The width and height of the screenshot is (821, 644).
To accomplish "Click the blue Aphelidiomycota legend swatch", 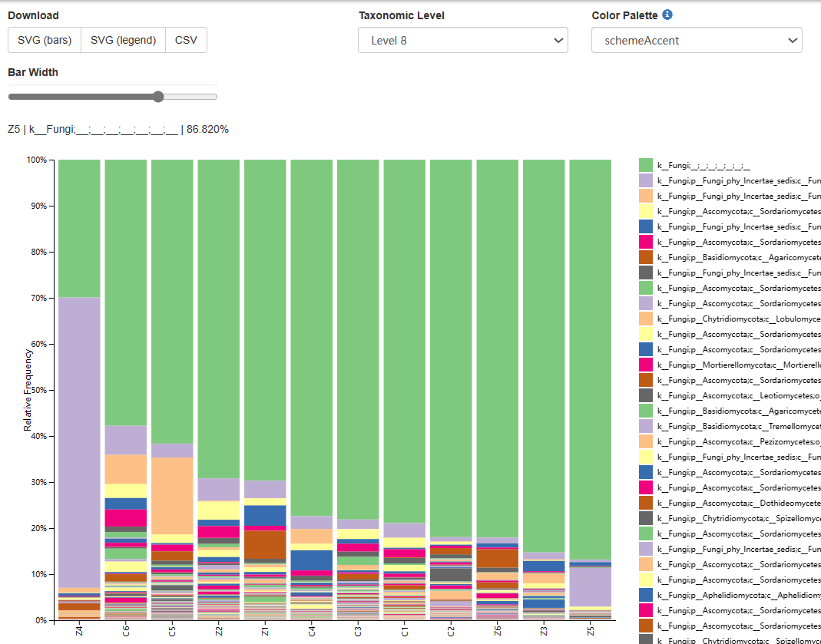I will point(645,595).
